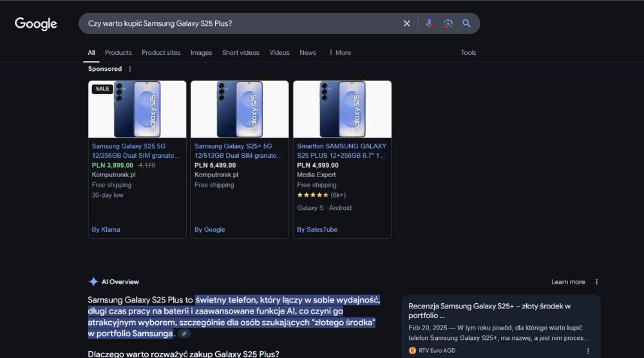
Task: Switch to the Products tab
Action: click(118, 53)
